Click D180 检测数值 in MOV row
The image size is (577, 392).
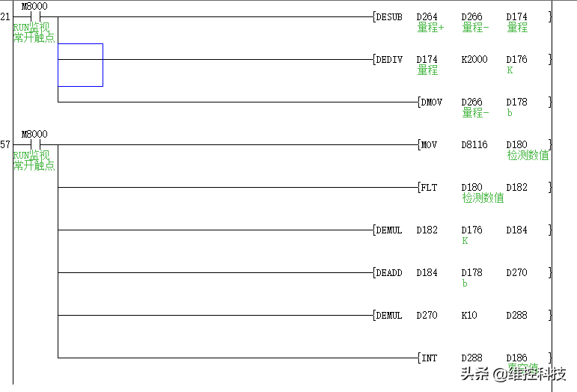[528, 150]
